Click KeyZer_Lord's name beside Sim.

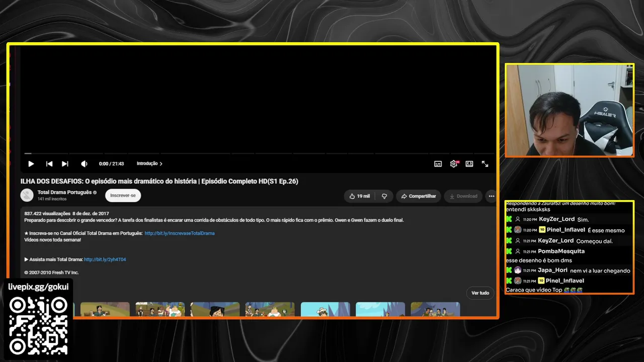tap(556, 219)
